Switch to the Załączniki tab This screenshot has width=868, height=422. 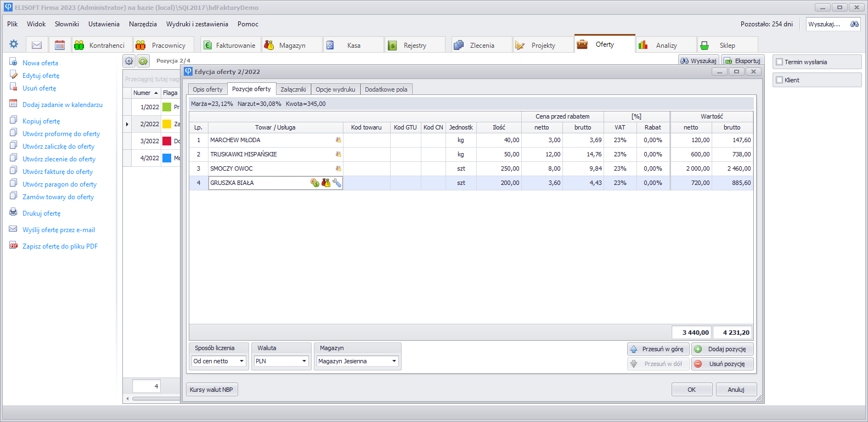pyautogui.click(x=293, y=89)
